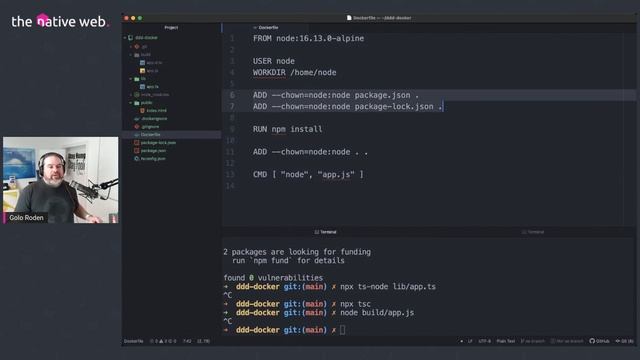Expand the .git folder in project tree
The width and height of the screenshot is (640, 360).
click(131, 47)
